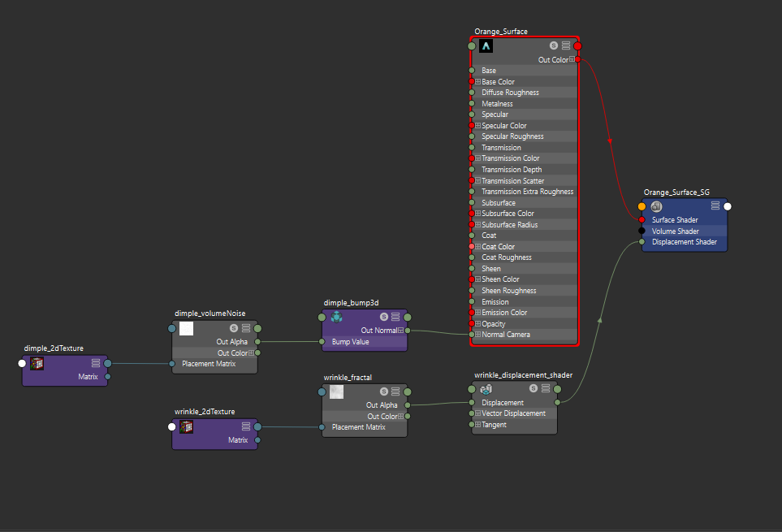
Task: Click the dimple_bump3d node icon
Action: pos(336,317)
